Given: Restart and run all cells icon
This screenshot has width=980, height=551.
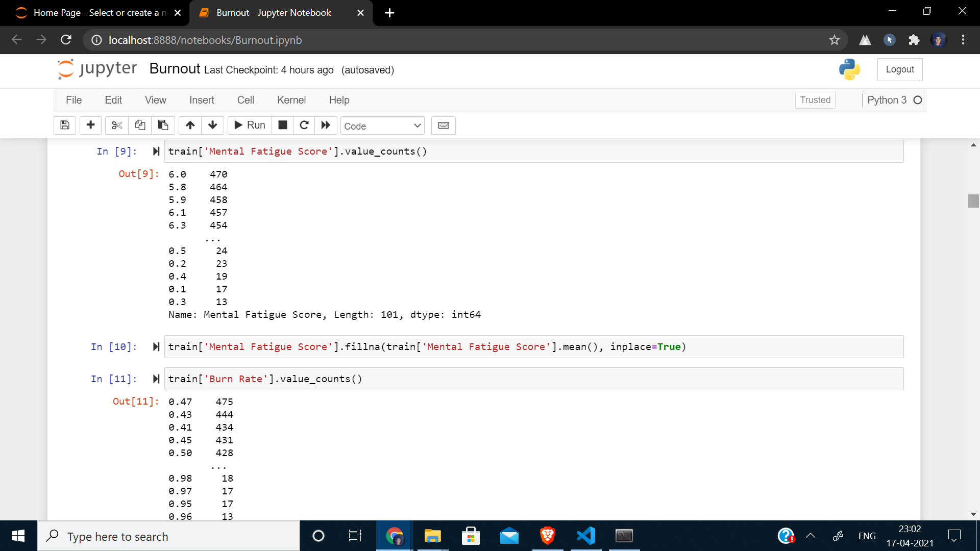Looking at the screenshot, I should tap(326, 125).
